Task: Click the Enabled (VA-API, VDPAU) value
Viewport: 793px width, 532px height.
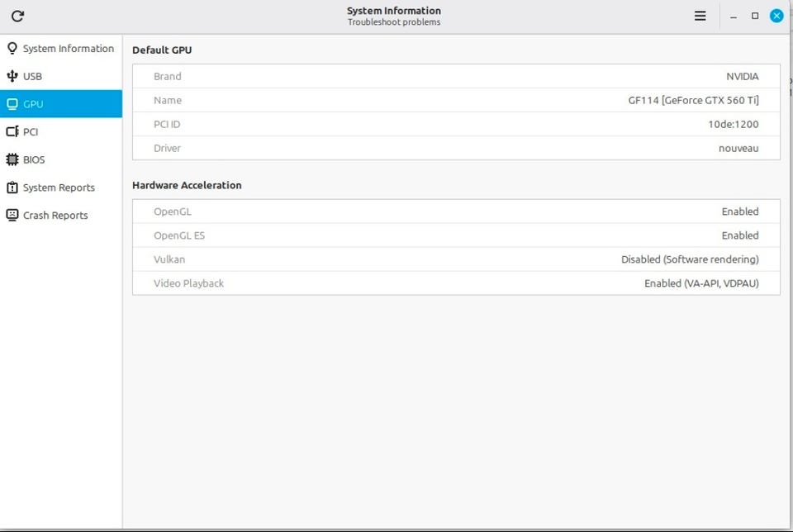Action: [701, 283]
